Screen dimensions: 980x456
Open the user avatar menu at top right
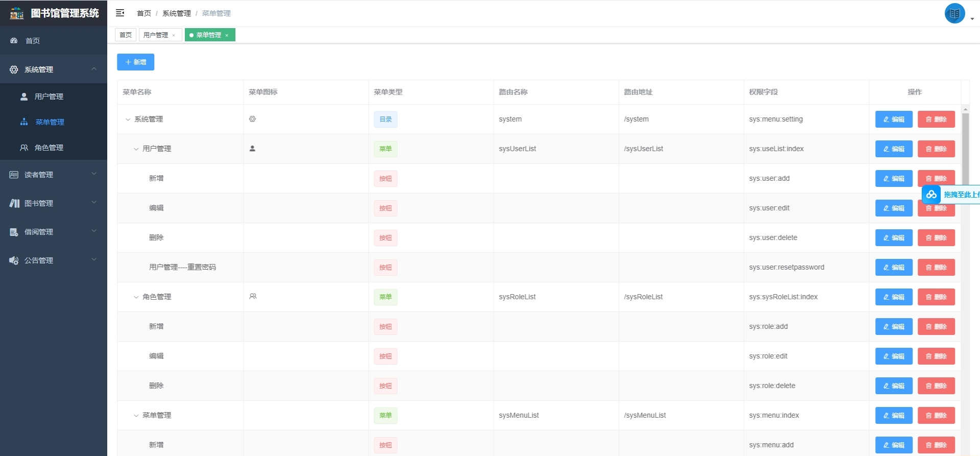click(954, 13)
